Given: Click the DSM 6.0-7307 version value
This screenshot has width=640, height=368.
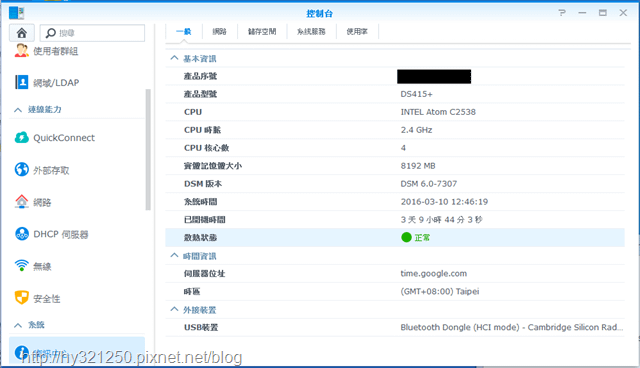Looking at the screenshot, I should point(429,184).
